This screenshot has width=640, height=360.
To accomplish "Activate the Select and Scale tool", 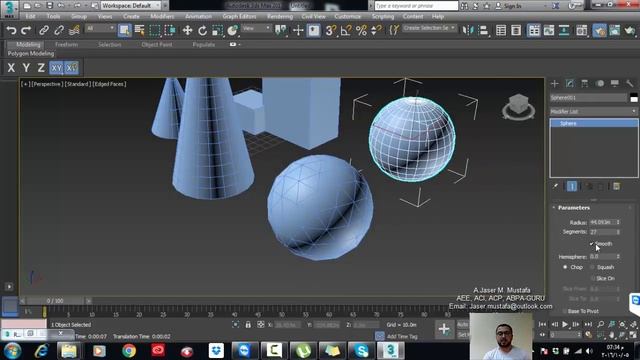I will point(218,30).
